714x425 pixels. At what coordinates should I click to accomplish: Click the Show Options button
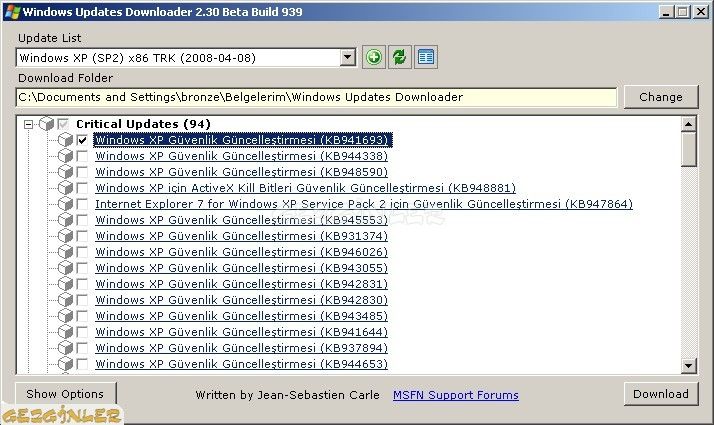[65, 394]
